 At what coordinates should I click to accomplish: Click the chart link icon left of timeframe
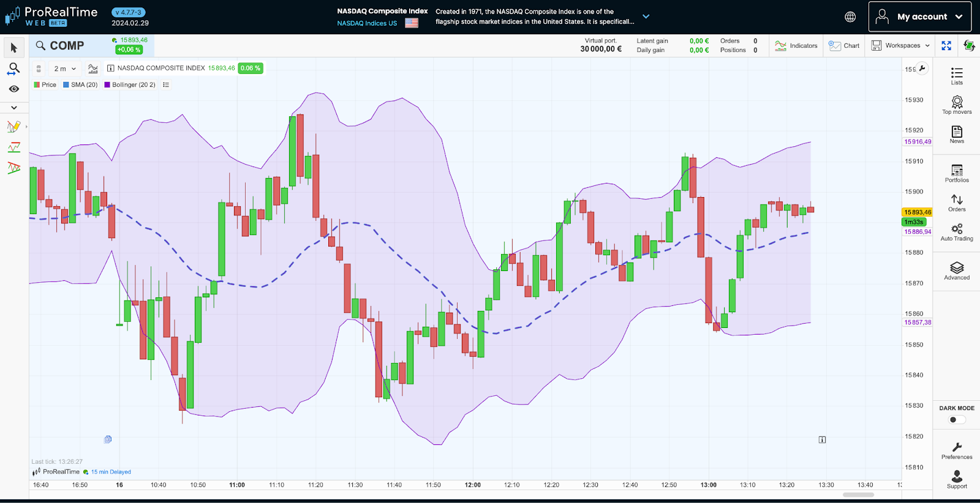pyautogui.click(x=39, y=69)
